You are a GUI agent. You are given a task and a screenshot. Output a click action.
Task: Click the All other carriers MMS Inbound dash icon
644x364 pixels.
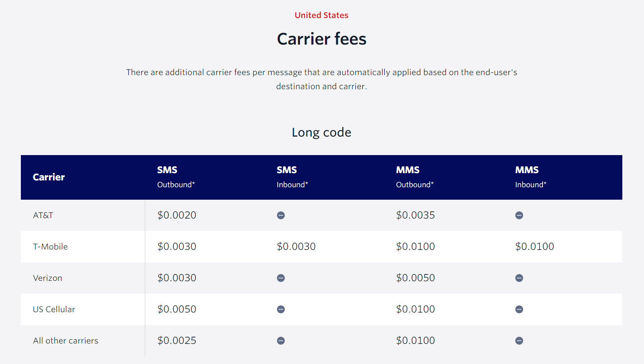click(x=519, y=341)
